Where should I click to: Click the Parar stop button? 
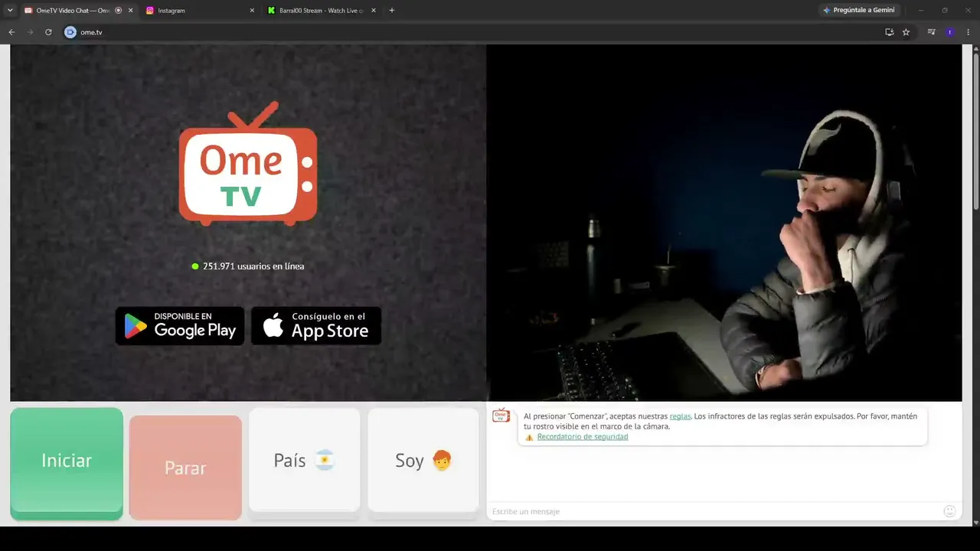click(185, 468)
